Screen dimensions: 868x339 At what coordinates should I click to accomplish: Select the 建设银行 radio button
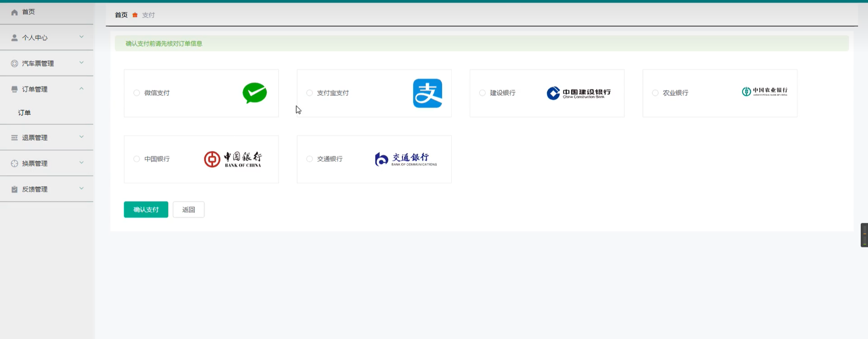click(482, 93)
